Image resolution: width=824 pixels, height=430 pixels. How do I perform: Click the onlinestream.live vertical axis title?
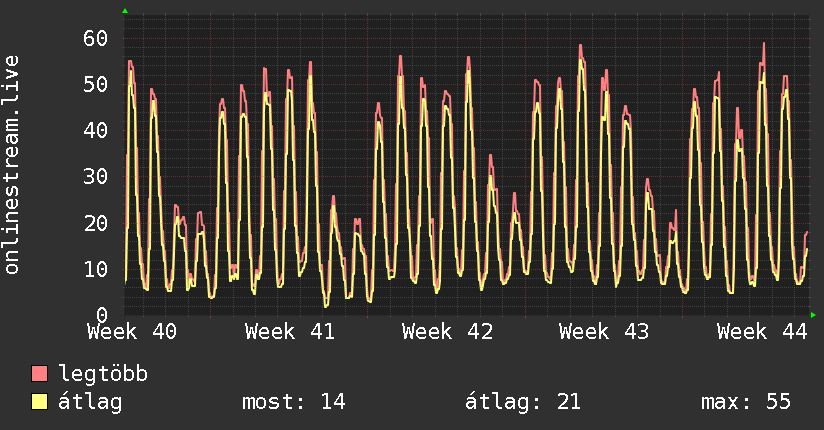pos(12,165)
